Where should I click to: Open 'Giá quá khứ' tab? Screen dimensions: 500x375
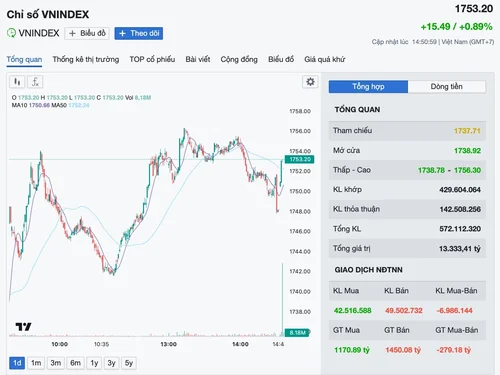325,59
